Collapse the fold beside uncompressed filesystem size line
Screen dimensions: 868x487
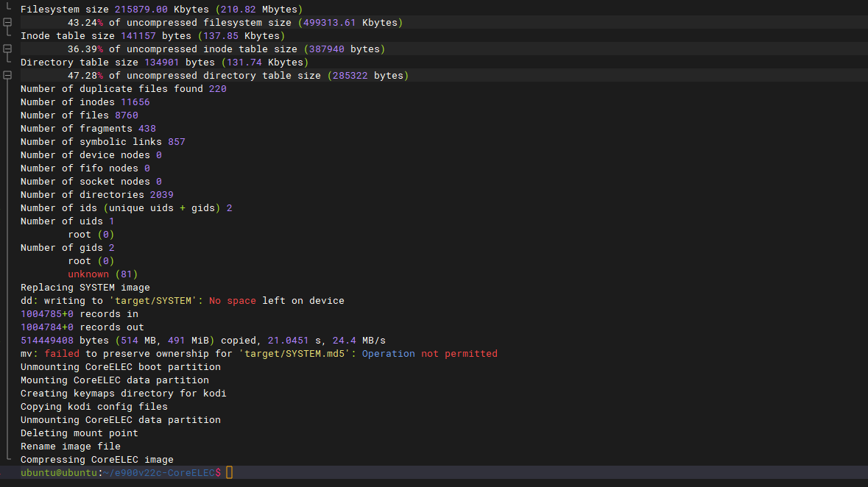[7, 23]
